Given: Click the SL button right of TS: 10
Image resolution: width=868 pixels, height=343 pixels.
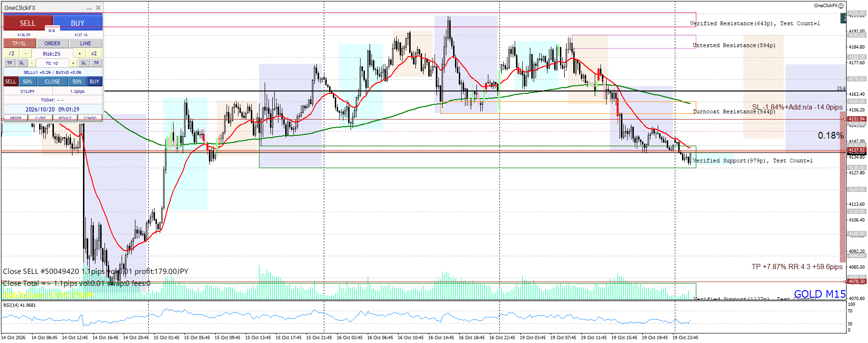Looking at the screenshot, I should 83,63.
